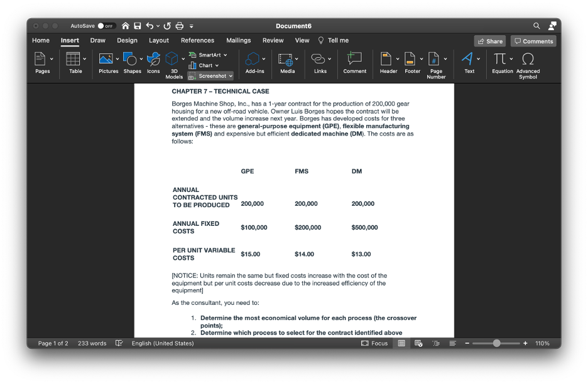Expand the Pictures dropdown arrow

pyautogui.click(x=117, y=59)
